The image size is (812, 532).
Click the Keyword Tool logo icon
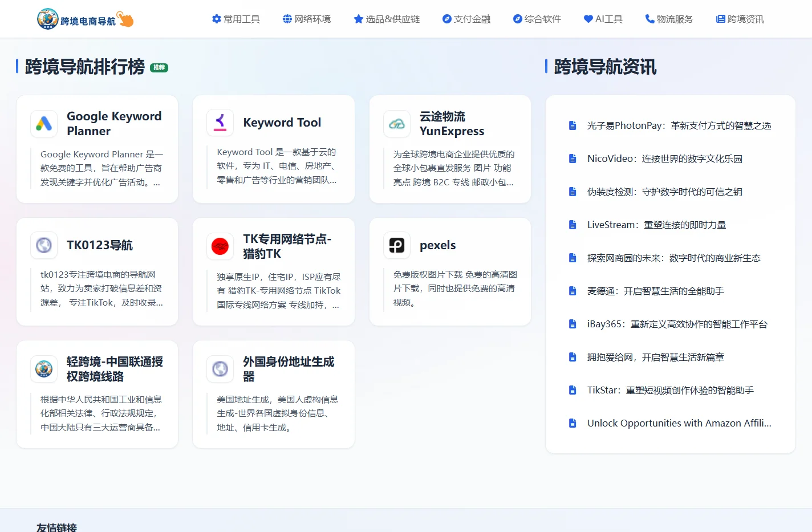tap(220, 123)
